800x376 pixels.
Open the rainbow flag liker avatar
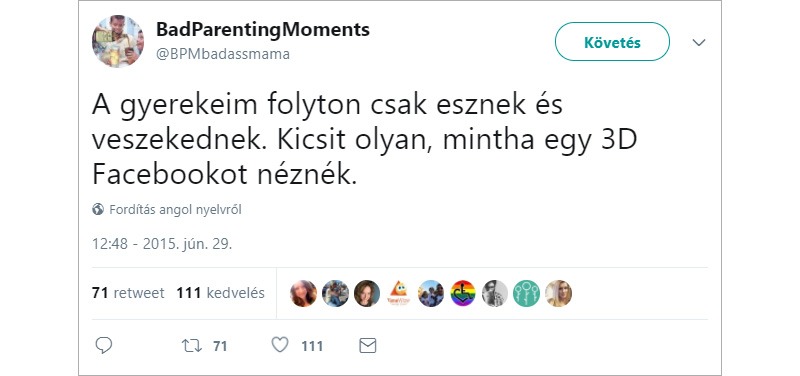pyautogui.click(x=463, y=293)
